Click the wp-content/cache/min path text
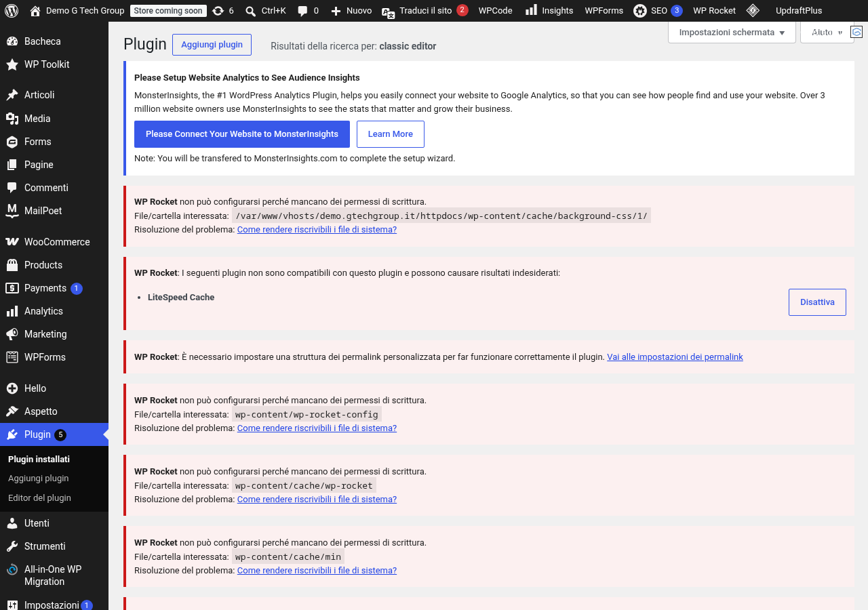This screenshot has width=868, height=610. pyautogui.click(x=288, y=556)
